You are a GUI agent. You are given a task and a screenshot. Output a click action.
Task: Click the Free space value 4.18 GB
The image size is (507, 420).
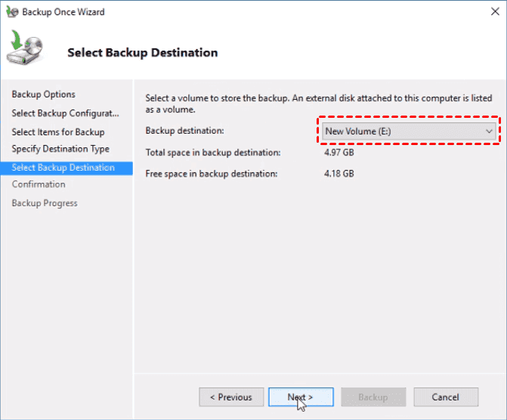pos(339,174)
